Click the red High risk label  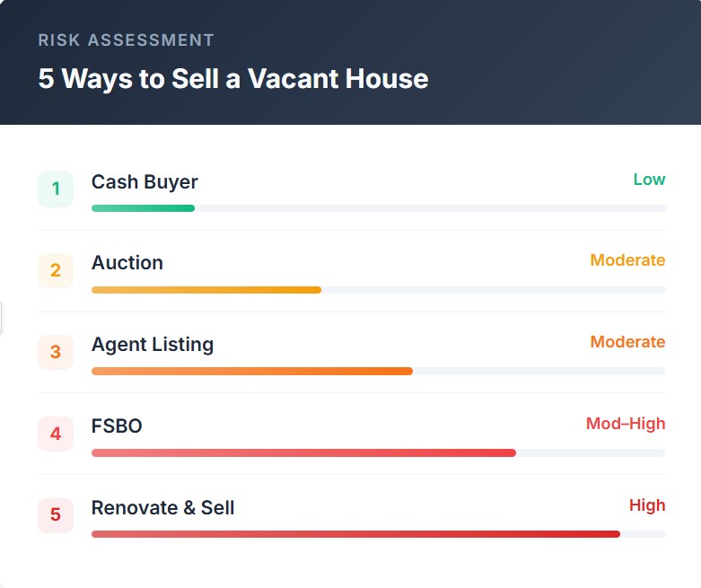pos(647,505)
